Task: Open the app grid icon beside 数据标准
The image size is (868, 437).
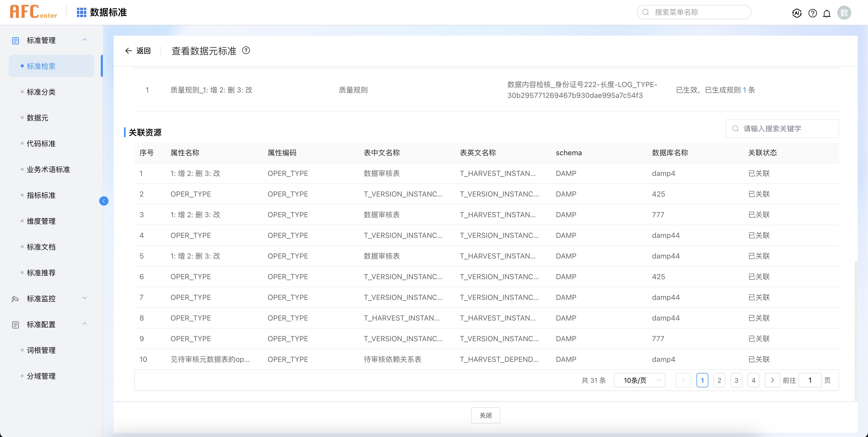Action: 82,12
